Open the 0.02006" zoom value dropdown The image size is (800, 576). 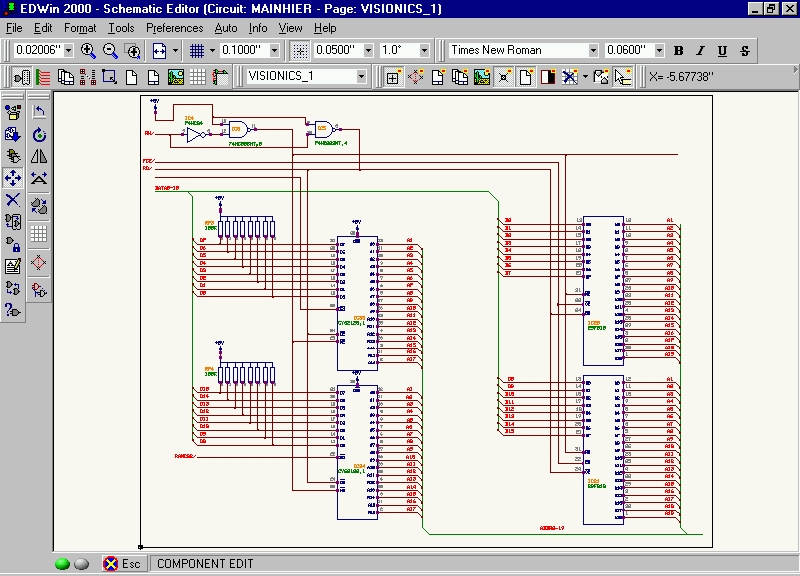(x=68, y=50)
